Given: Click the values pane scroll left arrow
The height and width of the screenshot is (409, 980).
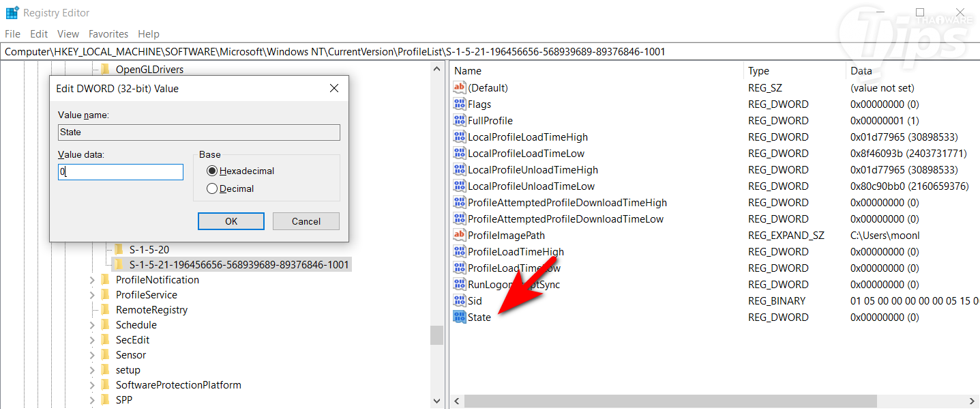Looking at the screenshot, I should tap(456, 401).
